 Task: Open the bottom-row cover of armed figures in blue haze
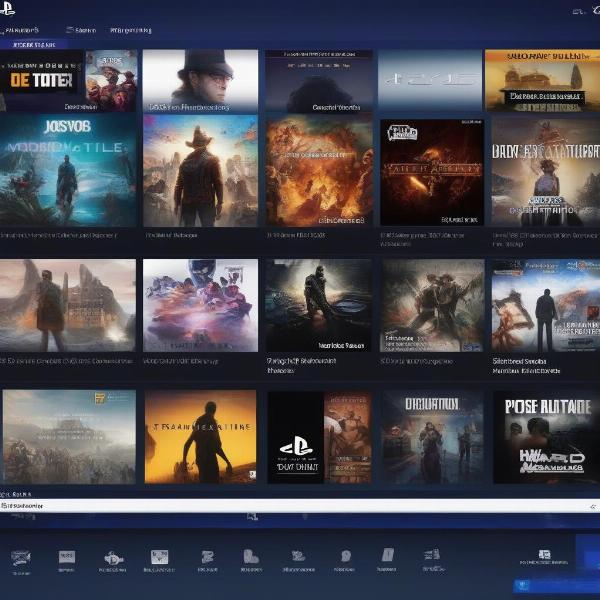click(x=432, y=437)
